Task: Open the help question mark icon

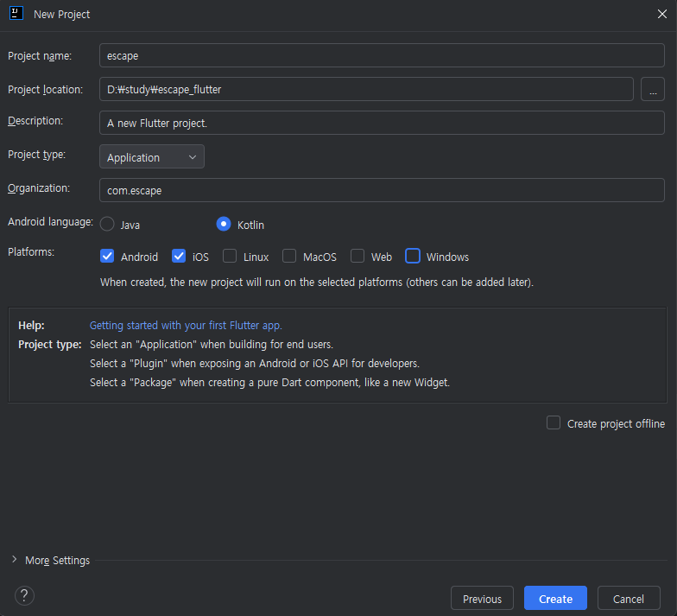Action: pos(24,596)
